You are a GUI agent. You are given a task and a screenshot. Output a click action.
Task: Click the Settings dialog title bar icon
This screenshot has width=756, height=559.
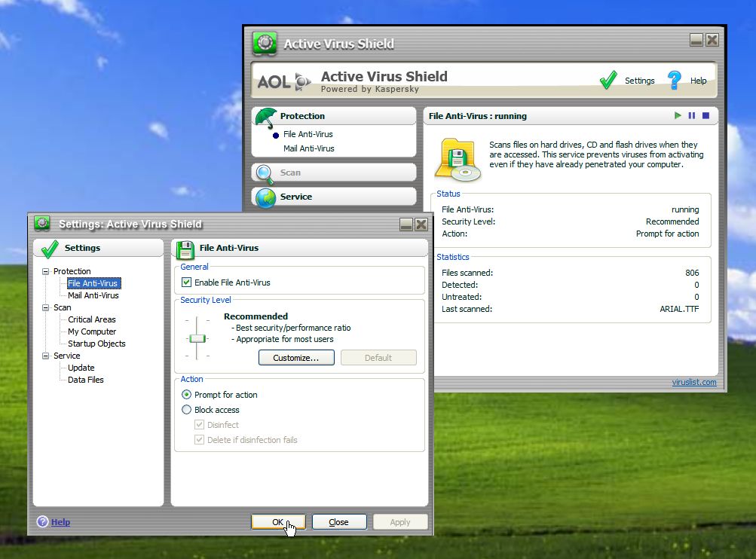pyautogui.click(x=42, y=224)
